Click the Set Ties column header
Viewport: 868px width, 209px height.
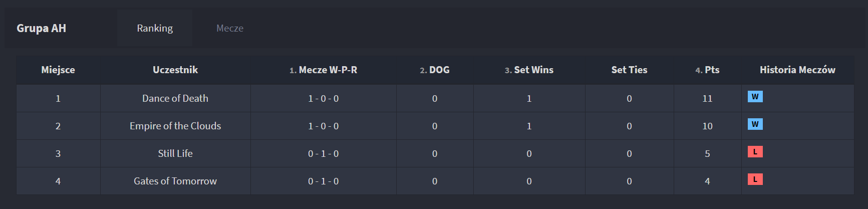(629, 70)
